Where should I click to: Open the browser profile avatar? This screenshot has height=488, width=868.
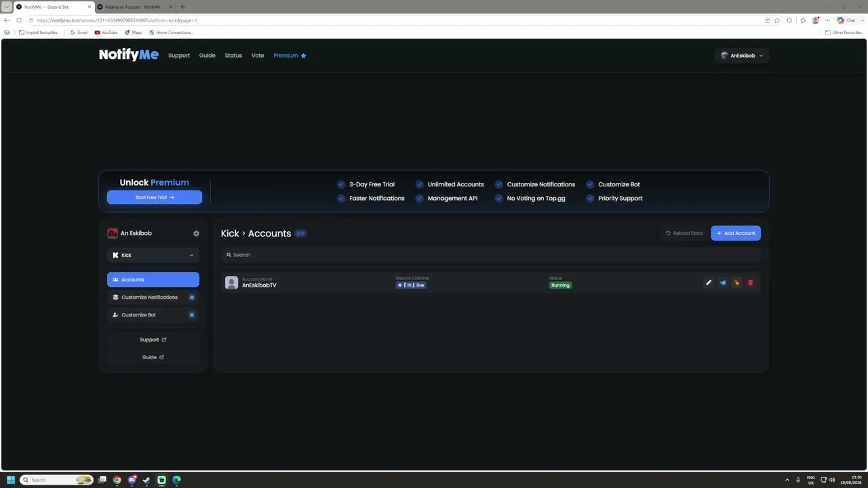[x=815, y=20]
